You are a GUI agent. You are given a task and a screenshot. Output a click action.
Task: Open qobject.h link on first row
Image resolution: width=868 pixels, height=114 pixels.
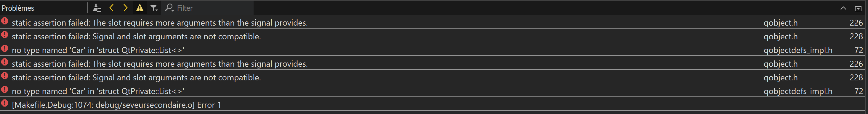[780, 23]
